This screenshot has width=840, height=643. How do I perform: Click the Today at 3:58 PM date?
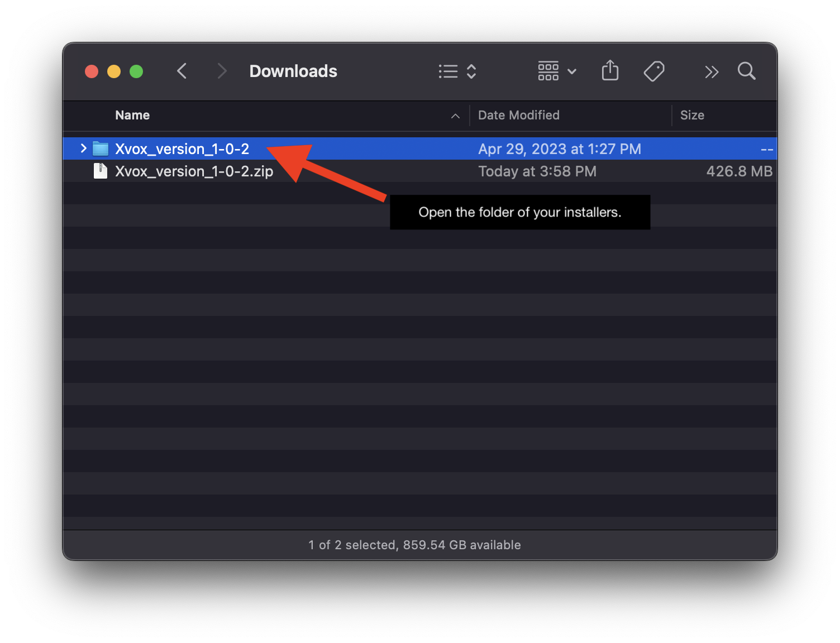(537, 171)
